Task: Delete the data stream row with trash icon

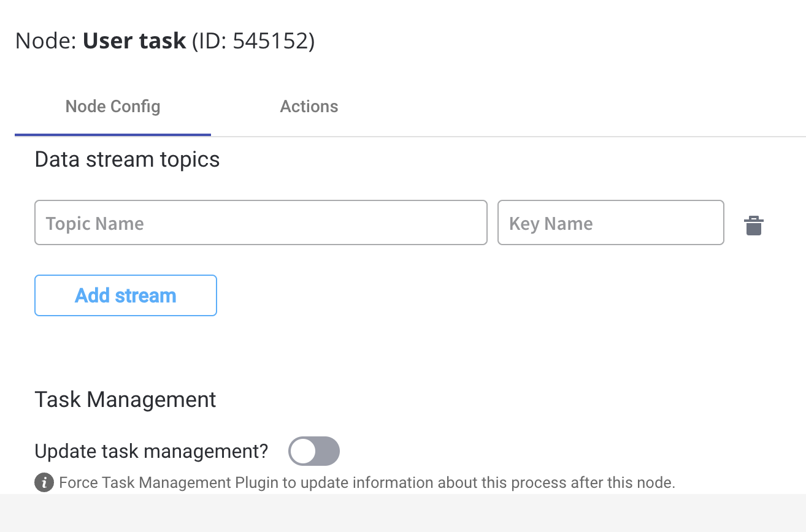Action: (x=753, y=226)
